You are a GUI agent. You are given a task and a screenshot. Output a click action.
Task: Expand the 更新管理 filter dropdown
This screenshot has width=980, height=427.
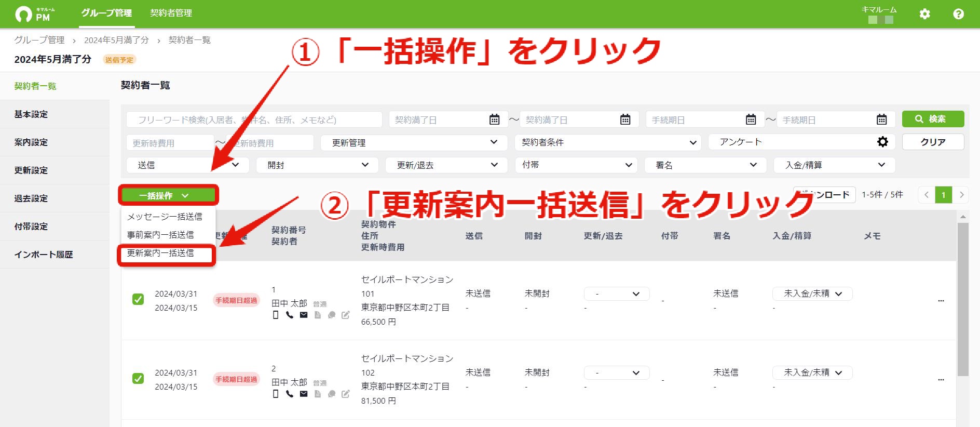(414, 142)
